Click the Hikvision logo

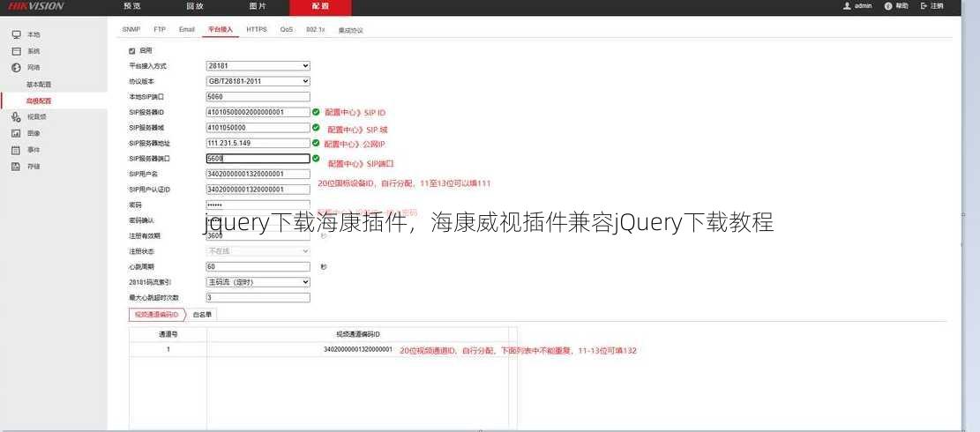pyautogui.click(x=36, y=6)
